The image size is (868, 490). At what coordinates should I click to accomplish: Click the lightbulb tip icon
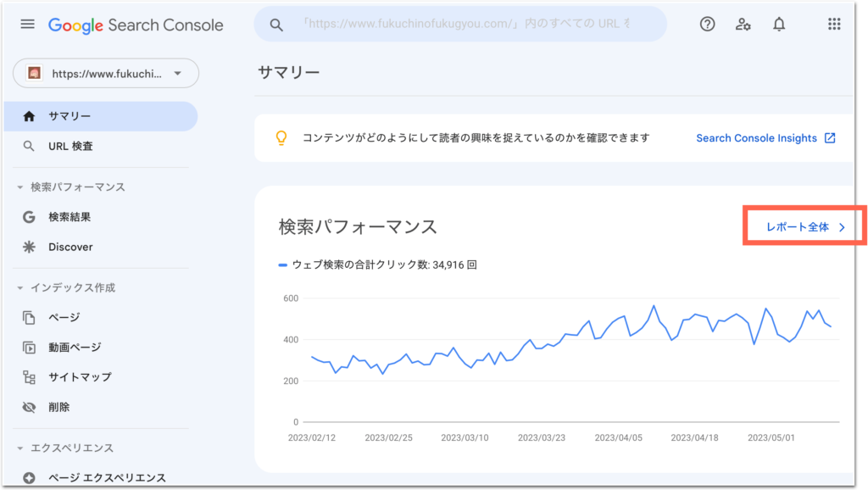click(281, 138)
